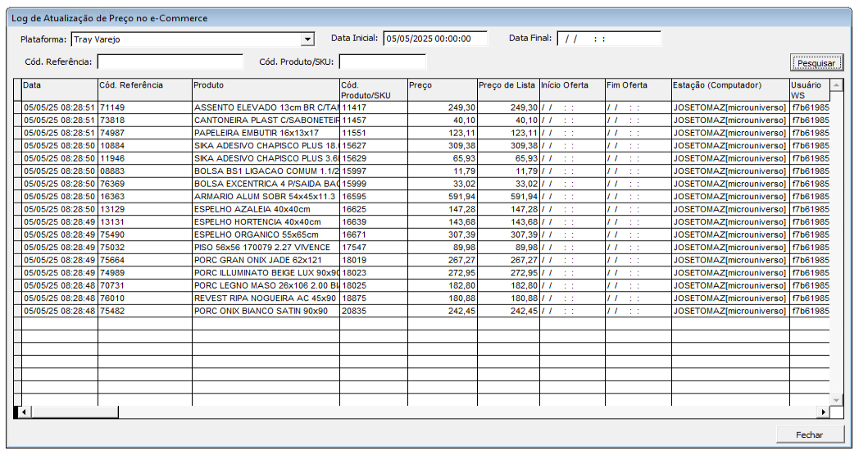This screenshot has width=868, height=460.
Task: Click the Produto column header
Action: coord(266,89)
